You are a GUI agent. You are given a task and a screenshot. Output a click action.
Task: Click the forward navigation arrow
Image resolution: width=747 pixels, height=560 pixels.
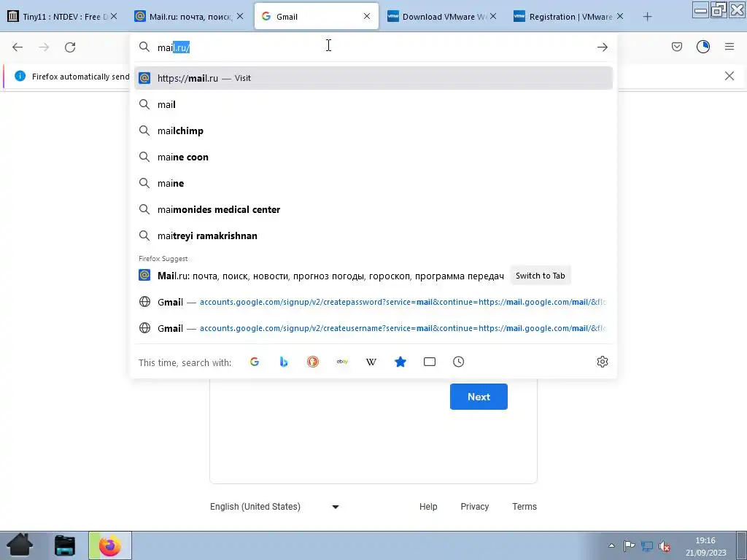44,47
